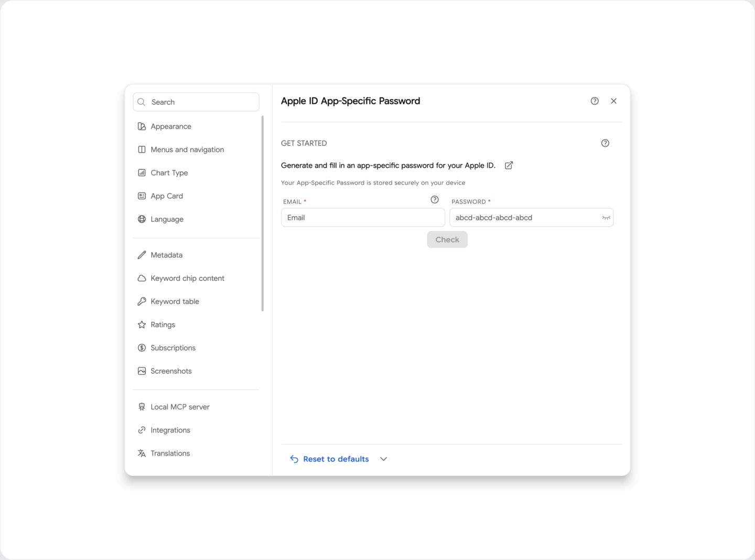The height and width of the screenshot is (560, 755).
Task: Open the Appearance settings section
Action: point(196,126)
